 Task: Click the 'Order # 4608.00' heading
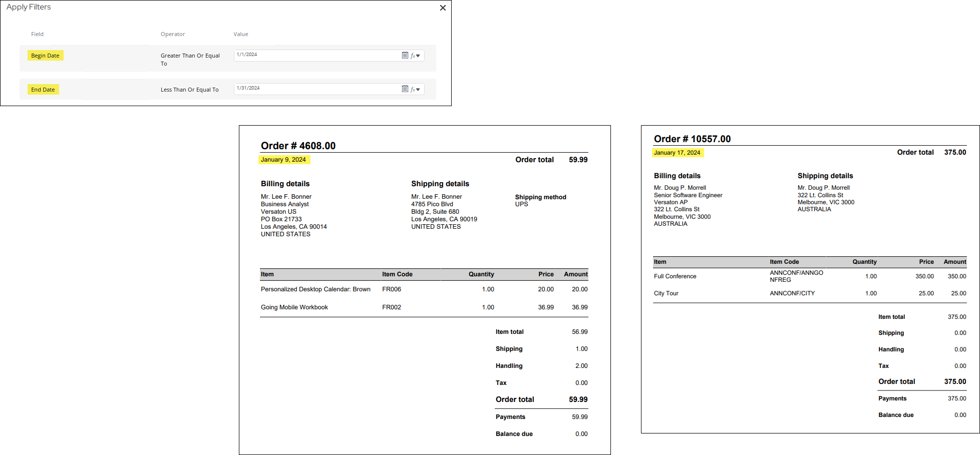pyautogui.click(x=298, y=146)
